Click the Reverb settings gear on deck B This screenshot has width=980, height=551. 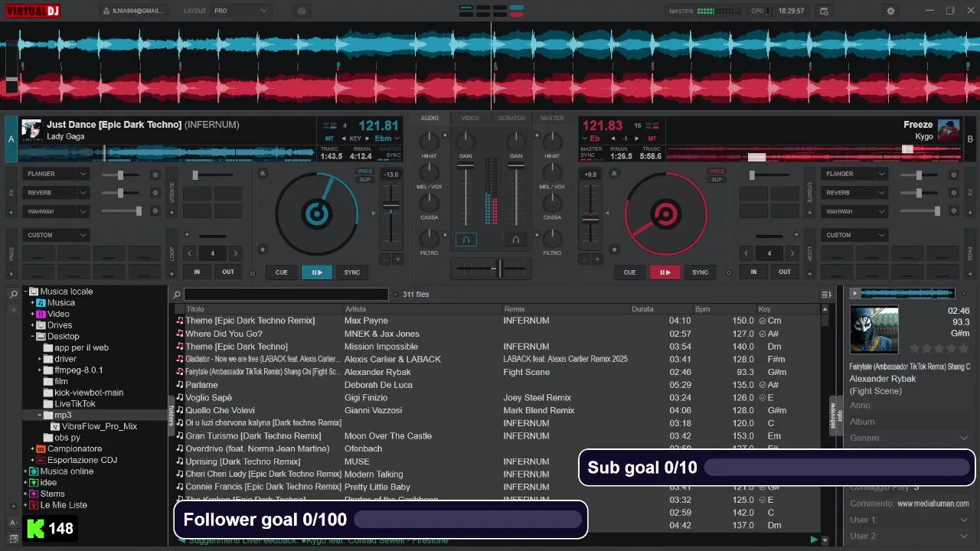point(953,193)
